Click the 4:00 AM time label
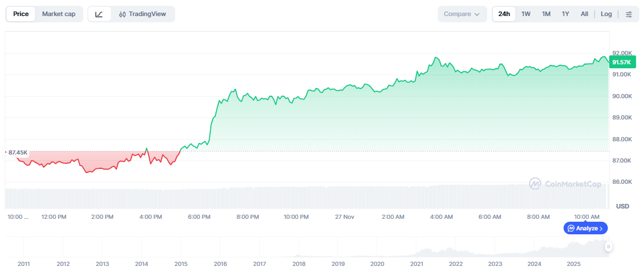The image size is (644, 278). point(442,217)
